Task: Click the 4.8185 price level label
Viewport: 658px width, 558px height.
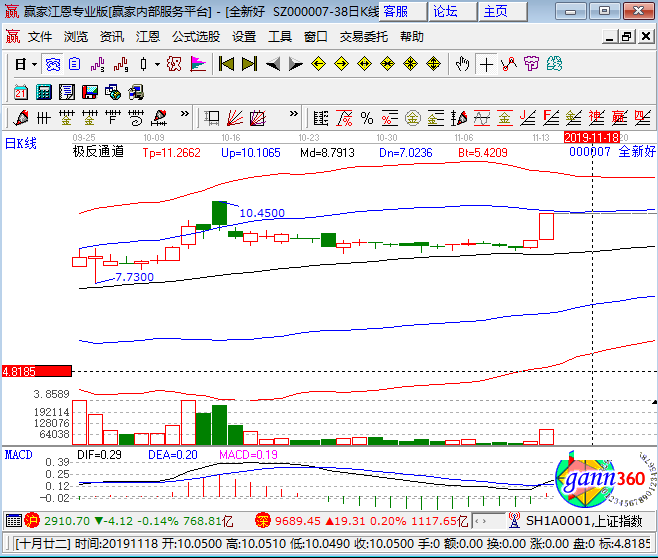Action: [x=37, y=371]
